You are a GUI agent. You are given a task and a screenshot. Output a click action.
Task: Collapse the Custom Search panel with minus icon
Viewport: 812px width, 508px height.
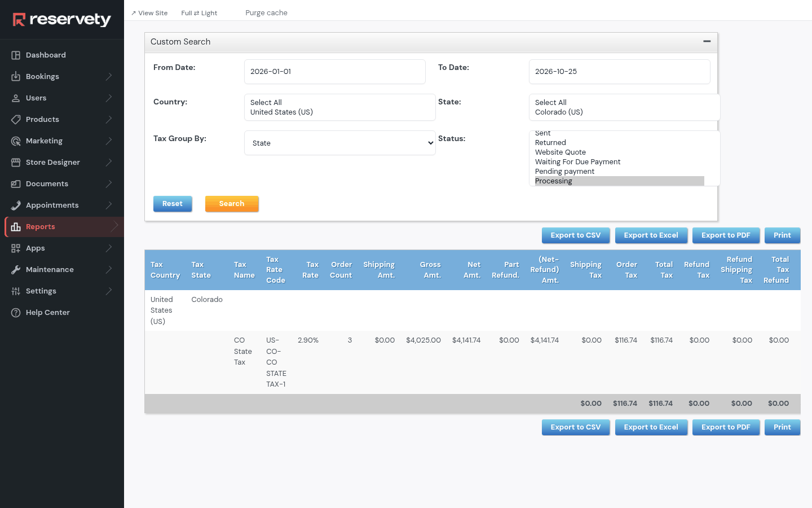coord(707,41)
